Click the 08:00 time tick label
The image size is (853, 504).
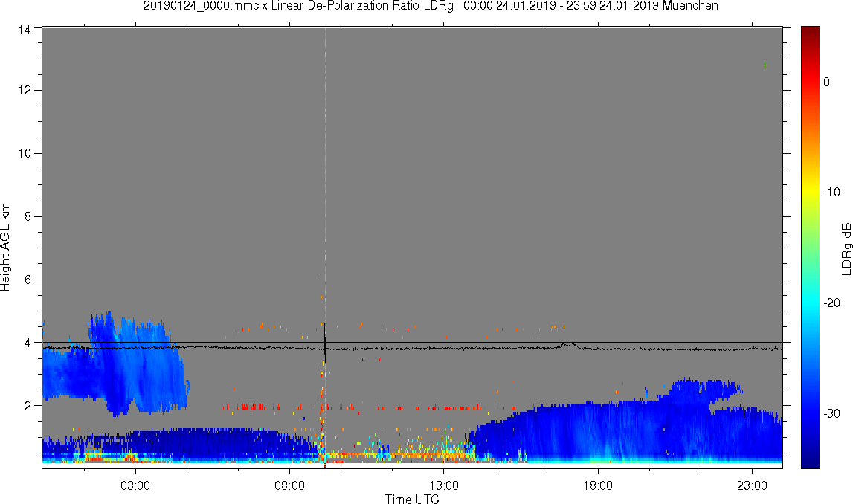(x=289, y=485)
